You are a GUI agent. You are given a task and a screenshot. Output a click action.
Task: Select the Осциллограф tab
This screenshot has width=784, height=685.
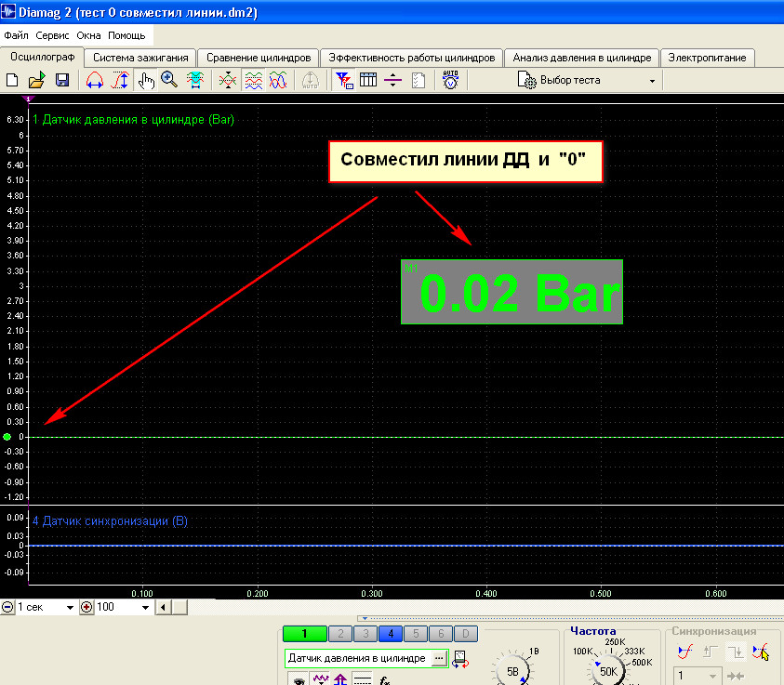point(43,57)
